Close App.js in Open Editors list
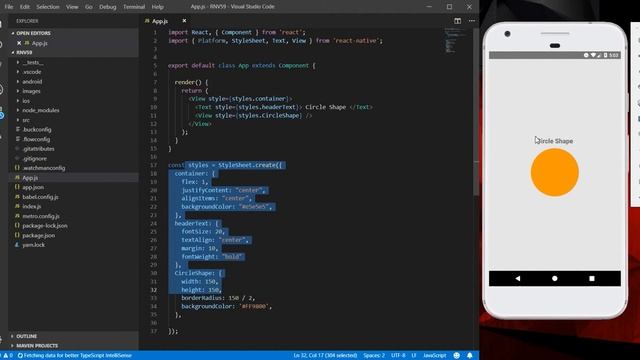Image resolution: width=640 pixels, height=360 pixels. point(19,43)
